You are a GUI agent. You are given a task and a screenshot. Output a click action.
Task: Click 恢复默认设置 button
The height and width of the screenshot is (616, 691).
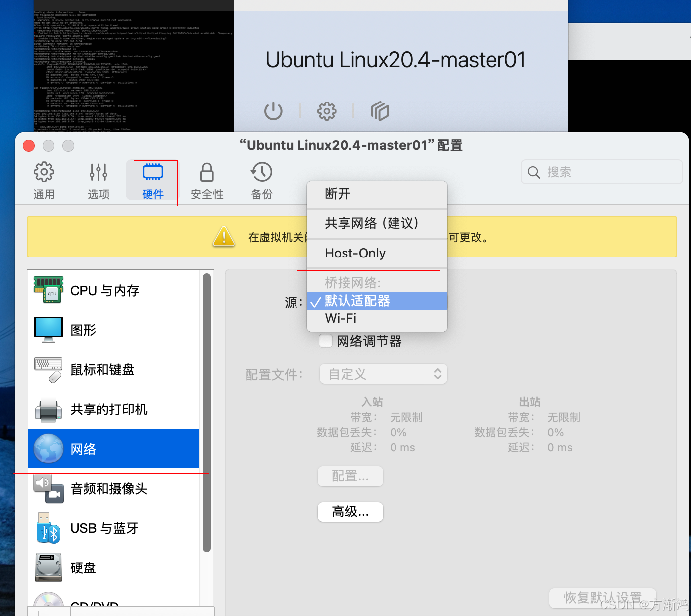point(602,598)
